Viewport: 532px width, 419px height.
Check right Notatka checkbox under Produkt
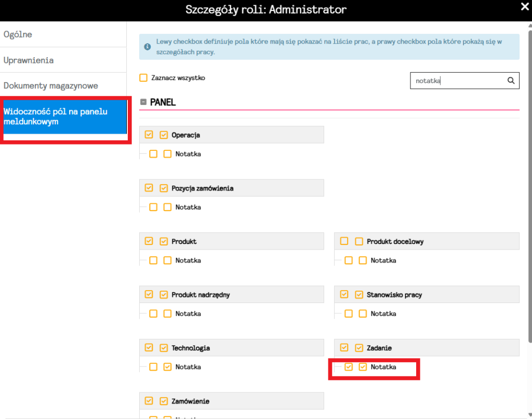coord(167,260)
